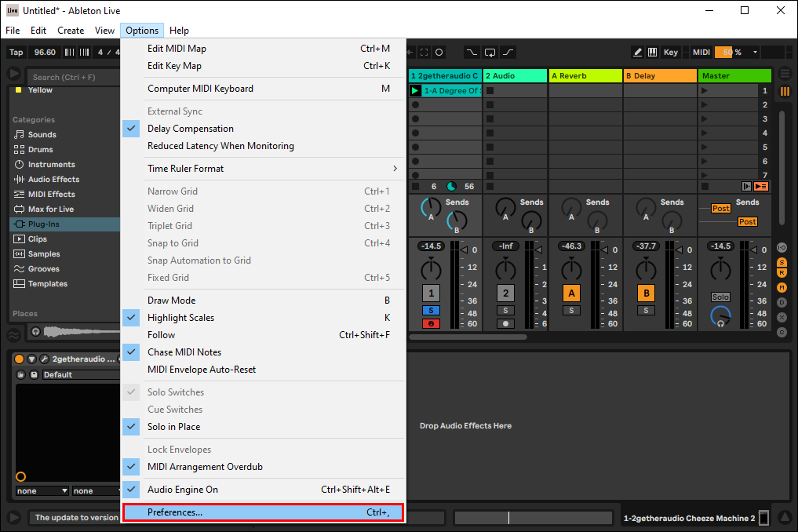The image size is (798, 532).
Task: Toggle Delay Compensation option
Action: tap(263, 129)
